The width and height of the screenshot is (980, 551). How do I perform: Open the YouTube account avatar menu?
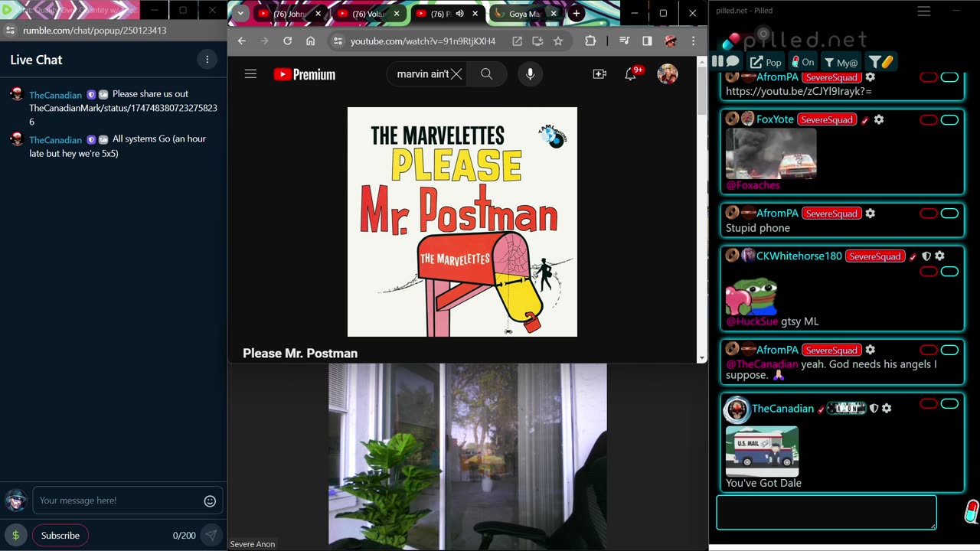[668, 74]
